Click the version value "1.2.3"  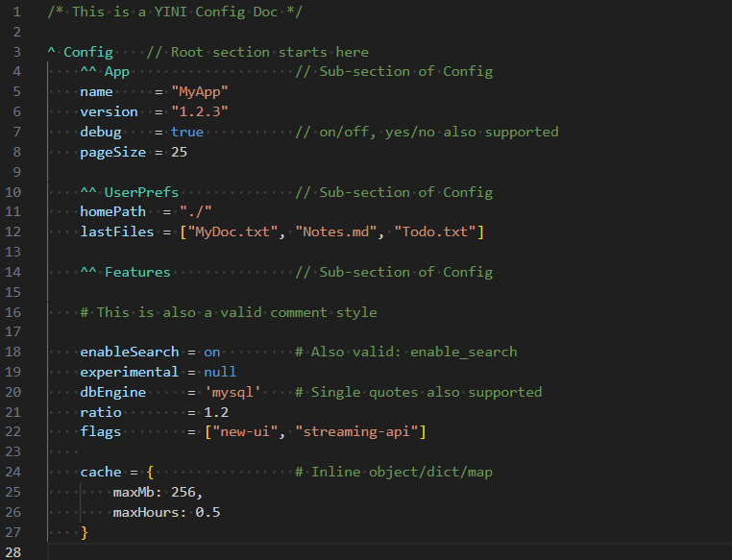(200, 111)
